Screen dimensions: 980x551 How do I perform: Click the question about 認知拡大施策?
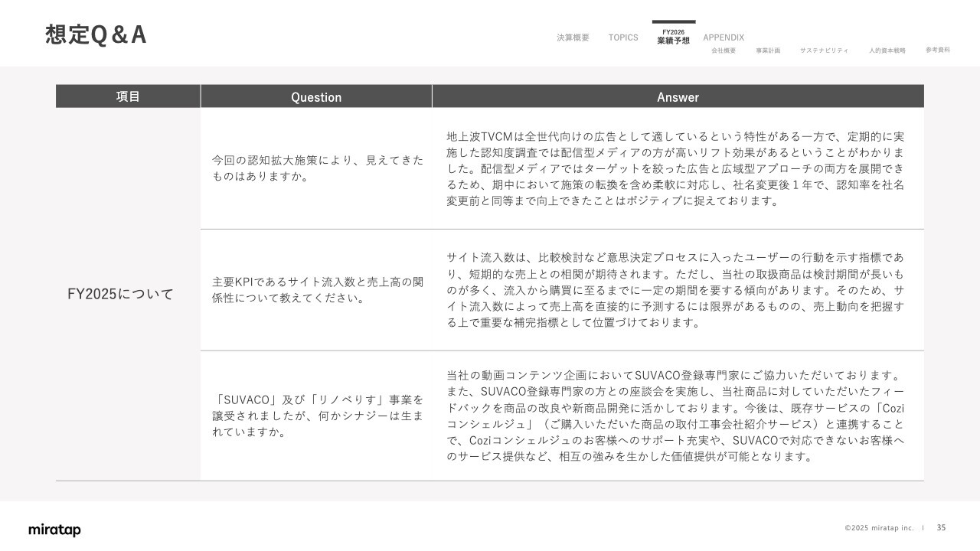click(x=317, y=168)
